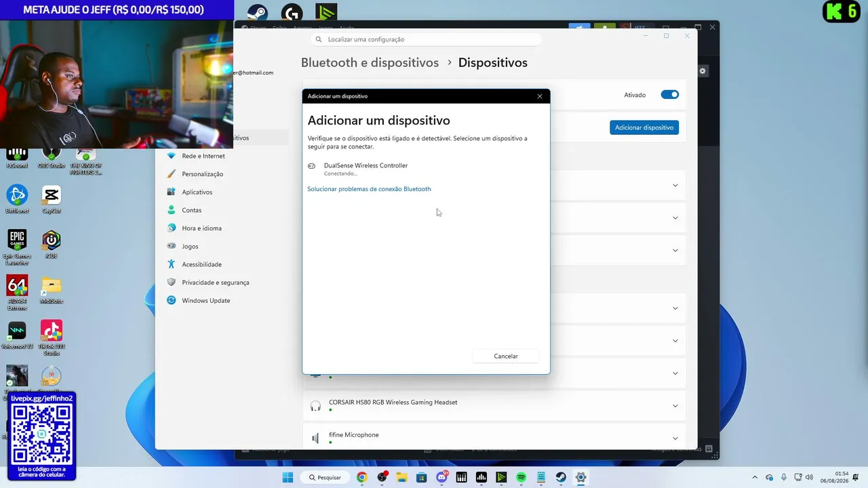Open Steam from the taskbar
868x488 pixels.
pos(561,477)
